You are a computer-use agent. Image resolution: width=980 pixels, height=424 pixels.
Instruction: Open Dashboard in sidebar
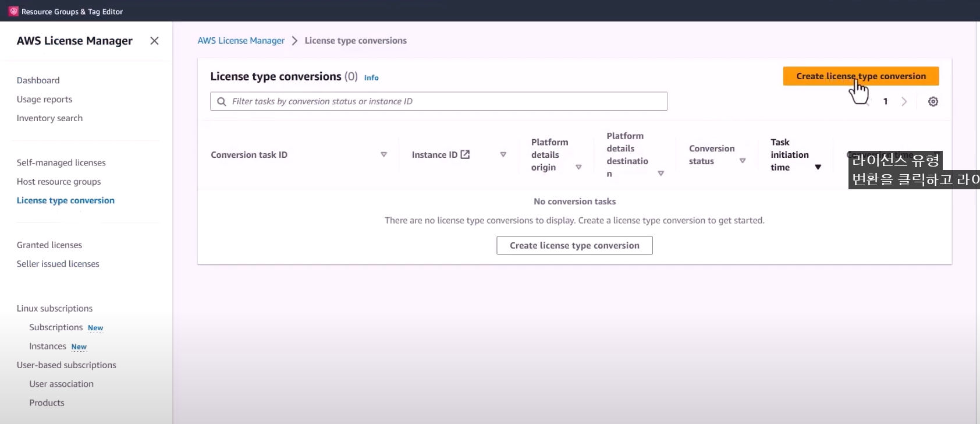coord(38,80)
